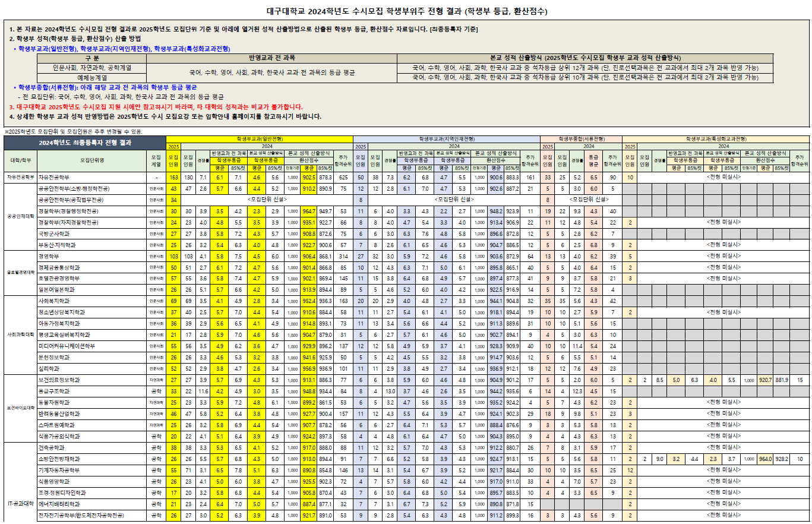This screenshot has height=524, width=812.
Task: Select the '응급구조학과' row name
Action: (x=91, y=391)
